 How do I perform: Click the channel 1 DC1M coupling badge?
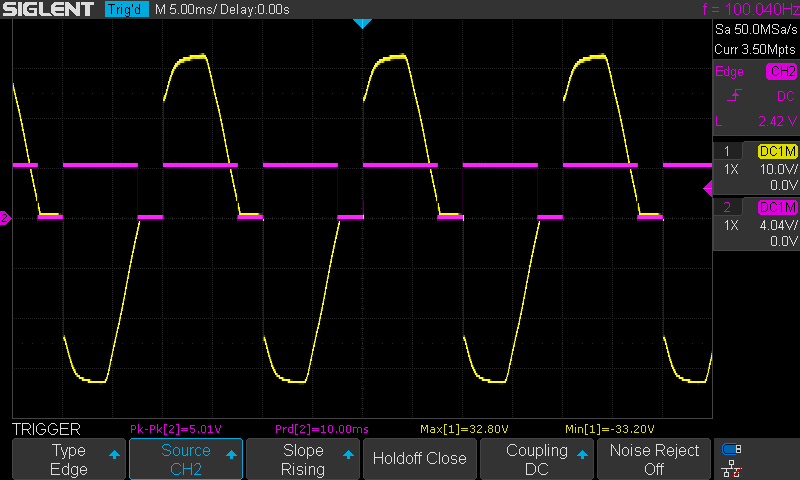point(778,151)
